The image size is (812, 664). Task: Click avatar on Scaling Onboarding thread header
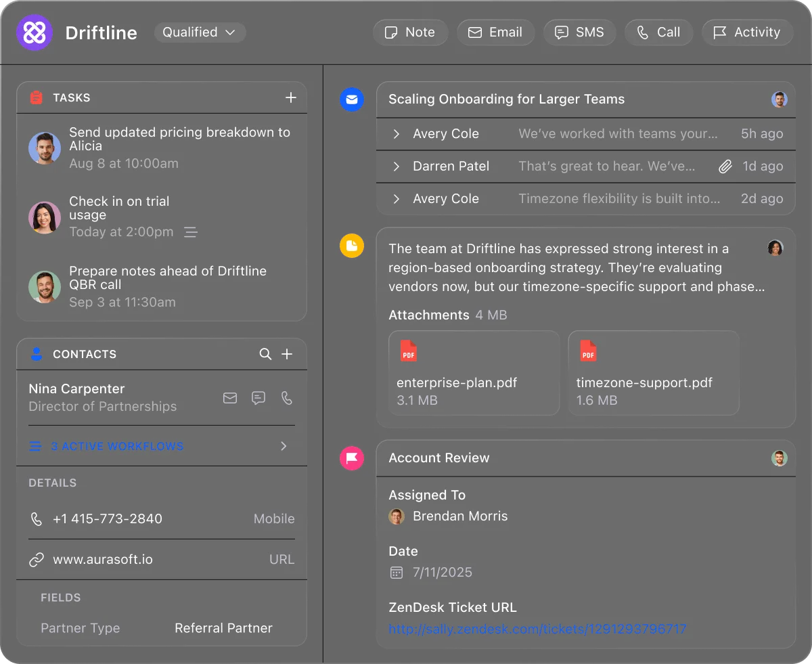point(780,99)
